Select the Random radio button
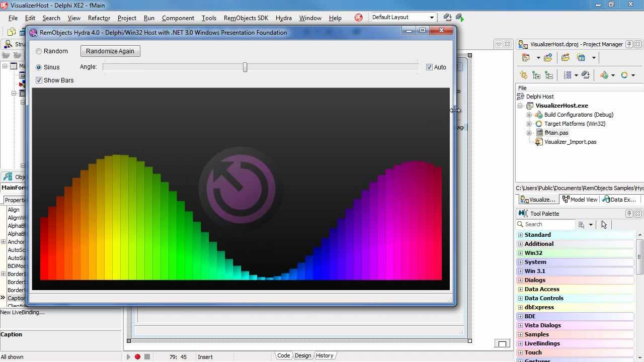 [x=39, y=51]
